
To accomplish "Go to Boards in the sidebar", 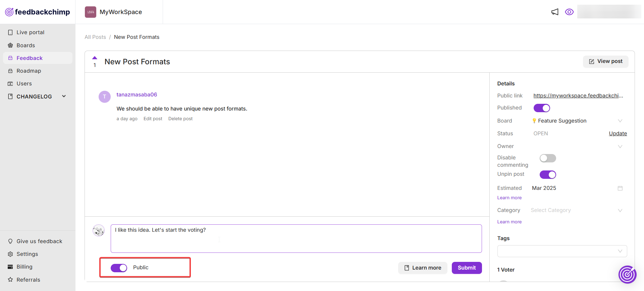I will tap(38, 45).
